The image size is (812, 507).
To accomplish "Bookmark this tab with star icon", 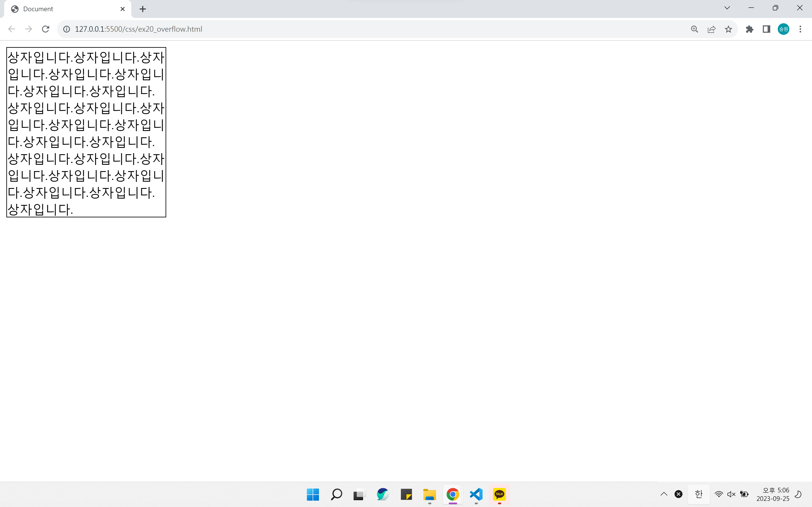I will (728, 29).
